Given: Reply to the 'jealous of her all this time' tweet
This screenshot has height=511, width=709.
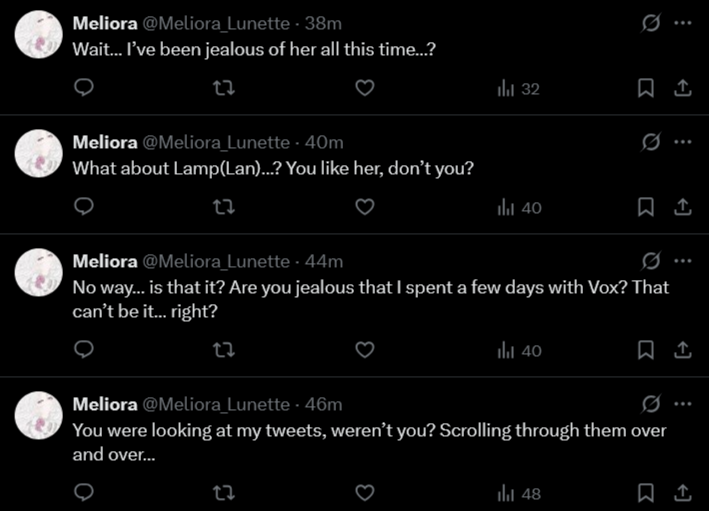Looking at the screenshot, I should click(x=85, y=89).
